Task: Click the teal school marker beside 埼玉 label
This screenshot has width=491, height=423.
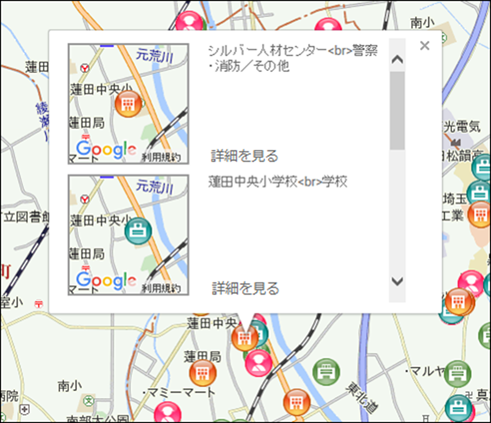Action: pyautogui.click(x=479, y=193)
